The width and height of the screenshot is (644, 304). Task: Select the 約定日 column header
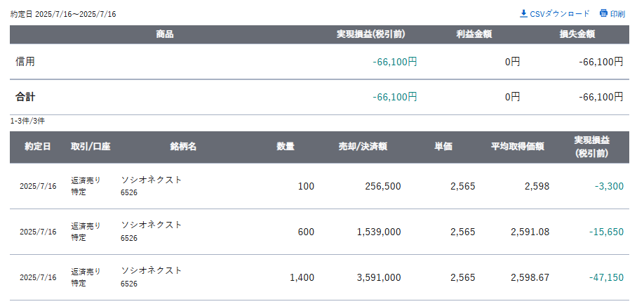point(38,147)
